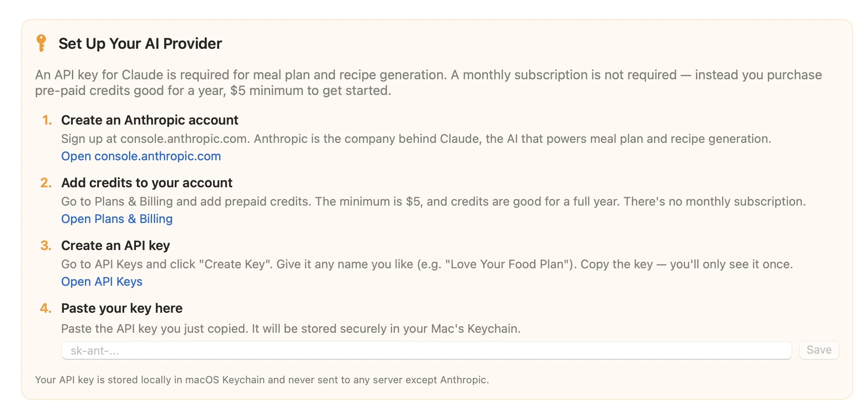Click the Set Up Your AI Provider heading
Viewport: 868px width, 419px height.
point(140,43)
